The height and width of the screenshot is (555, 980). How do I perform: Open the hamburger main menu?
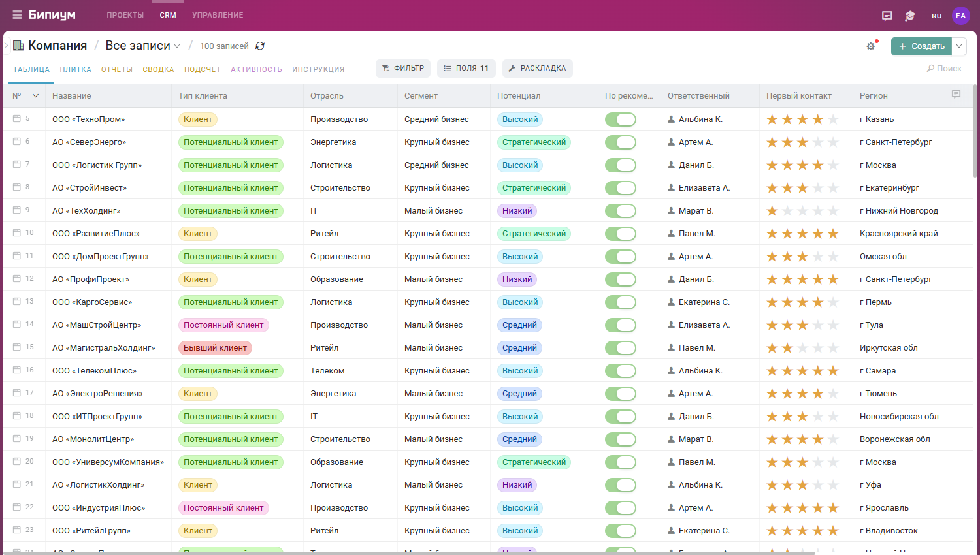pos(17,15)
